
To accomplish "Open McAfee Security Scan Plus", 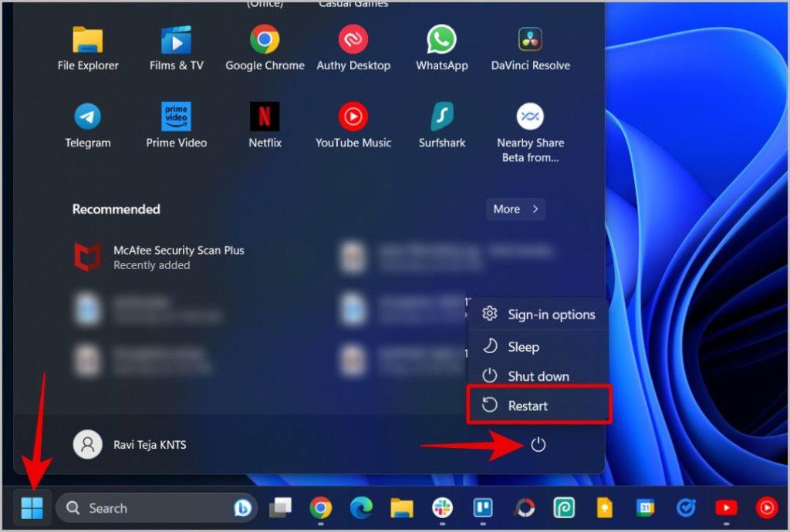I will [x=159, y=258].
